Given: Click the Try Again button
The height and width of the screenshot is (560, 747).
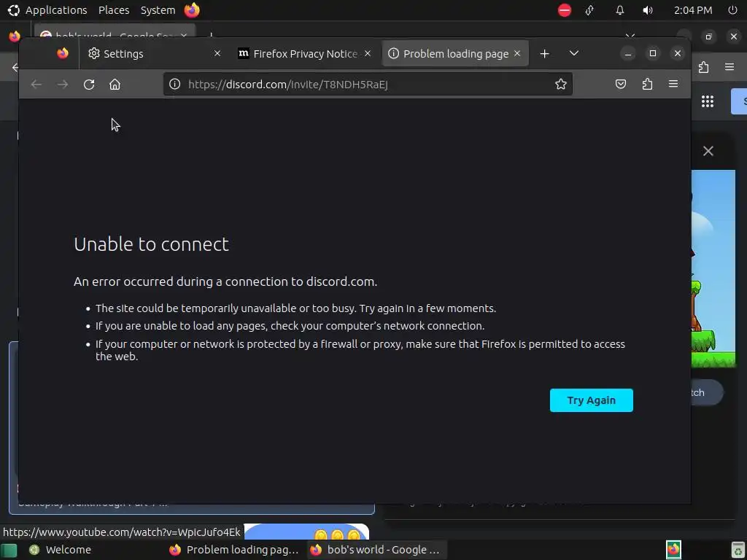Looking at the screenshot, I should tap(591, 400).
